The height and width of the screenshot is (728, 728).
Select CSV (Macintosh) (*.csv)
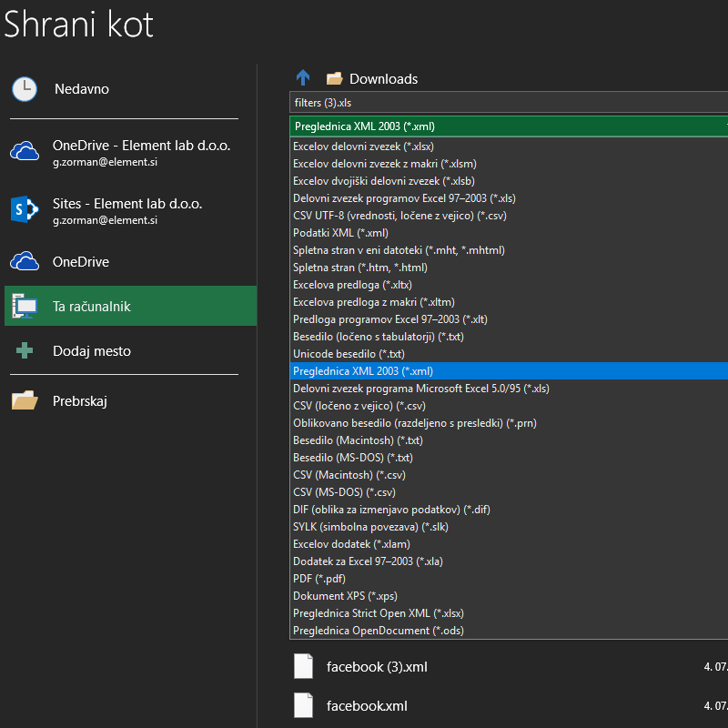pos(509,475)
